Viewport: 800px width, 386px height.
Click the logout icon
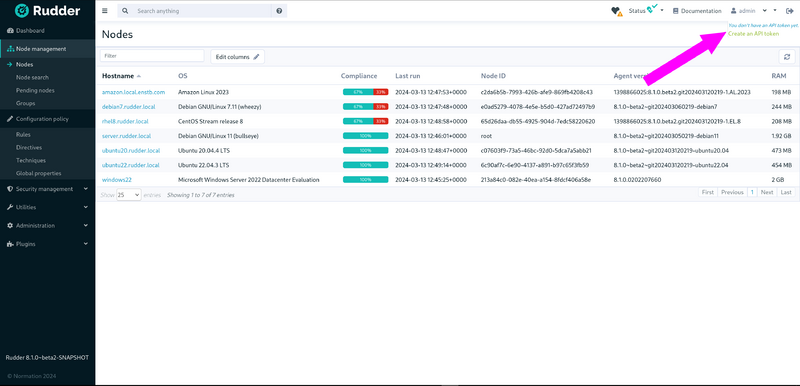pyautogui.click(x=790, y=11)
